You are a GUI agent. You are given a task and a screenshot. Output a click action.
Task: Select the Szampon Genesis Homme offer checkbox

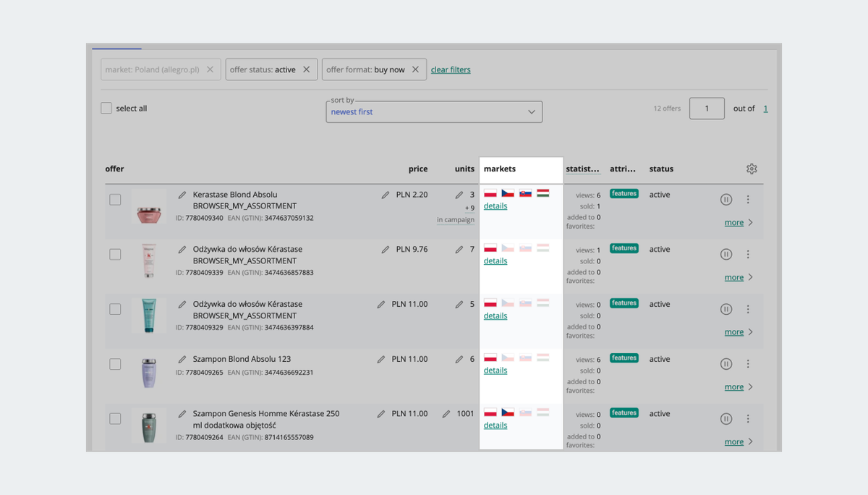click(x=115, y=419)
